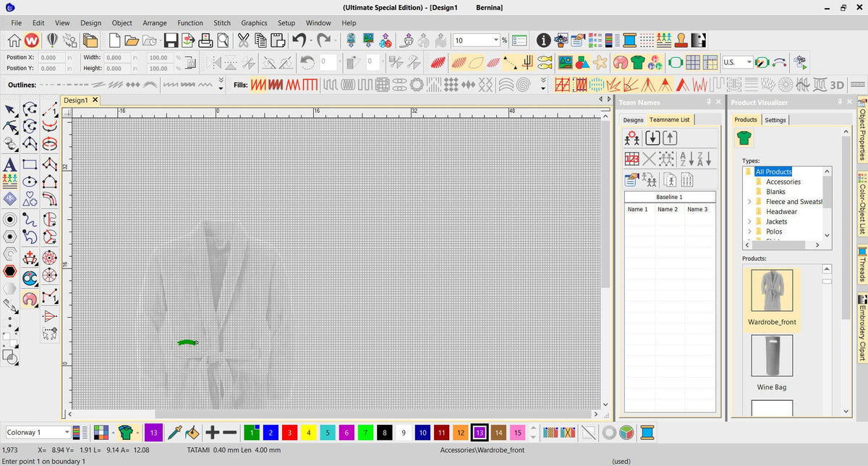This screenshot has width=868, height=466.
Task: Click the paint bucket apply color icon
Action: tap(192, 433)
